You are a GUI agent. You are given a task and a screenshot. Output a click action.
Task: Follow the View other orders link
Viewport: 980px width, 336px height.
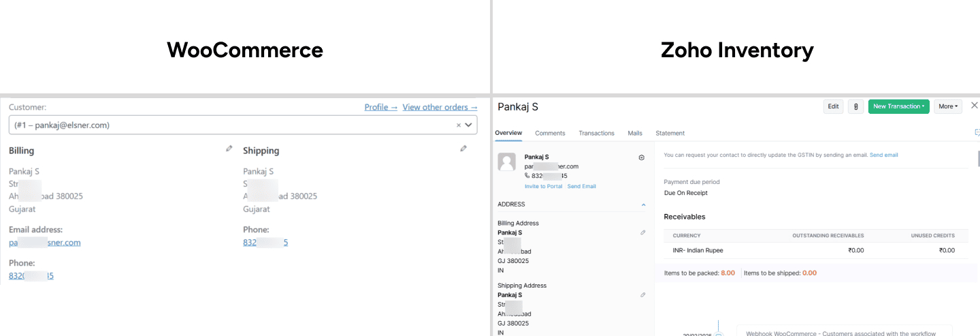pos(440,107)
